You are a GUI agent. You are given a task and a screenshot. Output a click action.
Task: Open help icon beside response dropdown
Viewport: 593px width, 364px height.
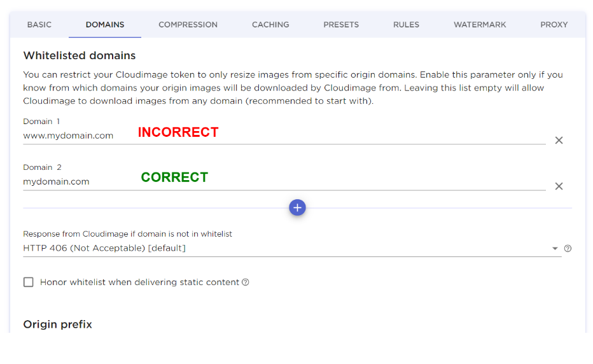tap(568, 248)
